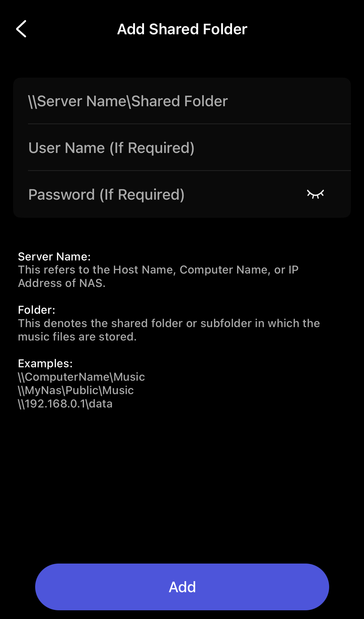Click the blue Add button
Viewport: 364px width, 619px height.
pos(182,587)
